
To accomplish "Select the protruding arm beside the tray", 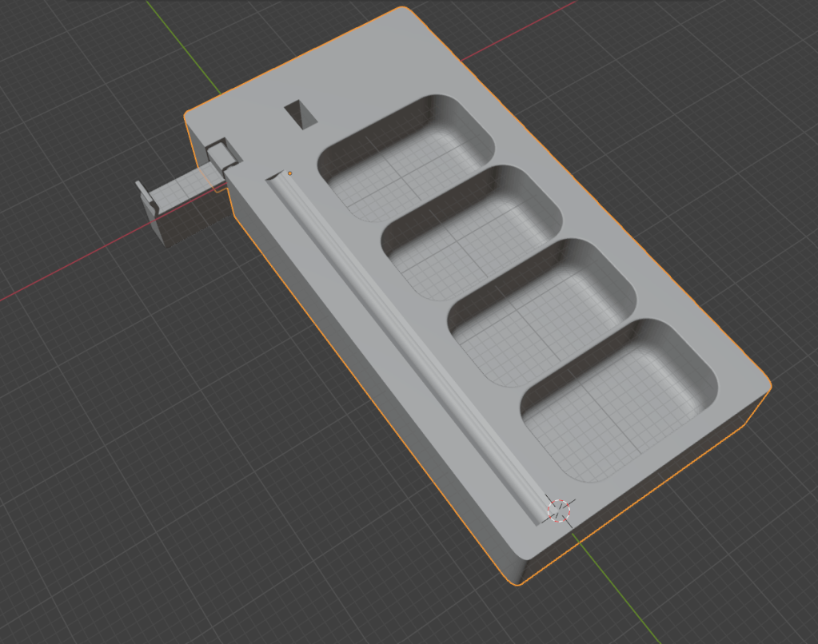I will click(186, 189).
